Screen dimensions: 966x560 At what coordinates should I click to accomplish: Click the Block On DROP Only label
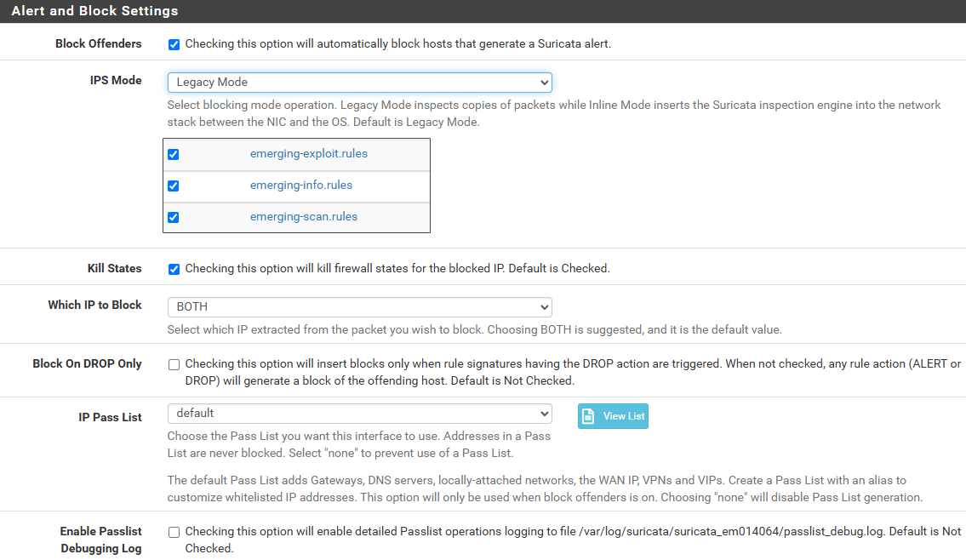pos(87,363)
